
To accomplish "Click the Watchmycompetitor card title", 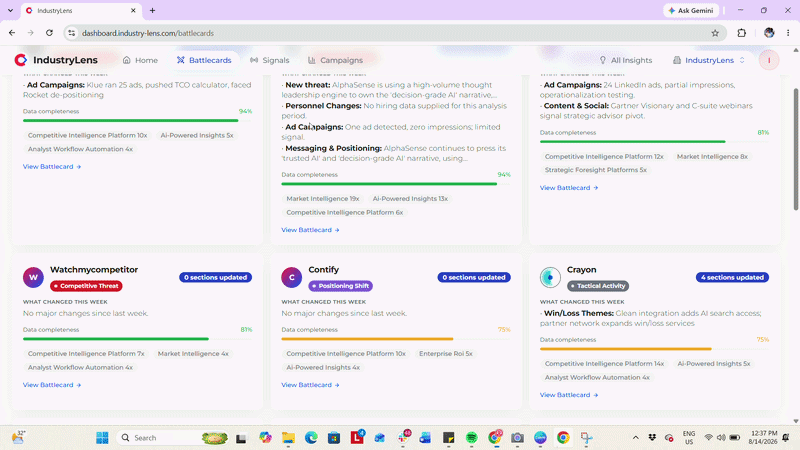I will tap(94, 270).
